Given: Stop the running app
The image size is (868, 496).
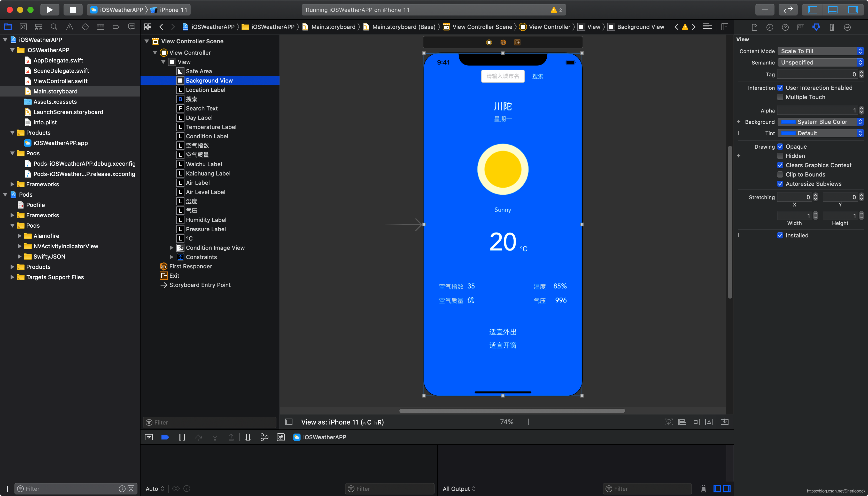Looking at the screenshot, I should click(73, 10).
